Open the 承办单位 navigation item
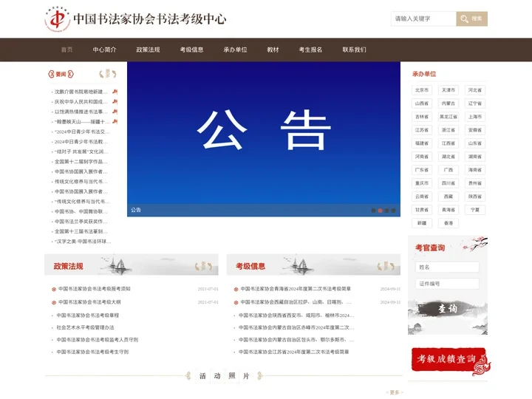Screen dimensions: 532x399 click(235, 50)
